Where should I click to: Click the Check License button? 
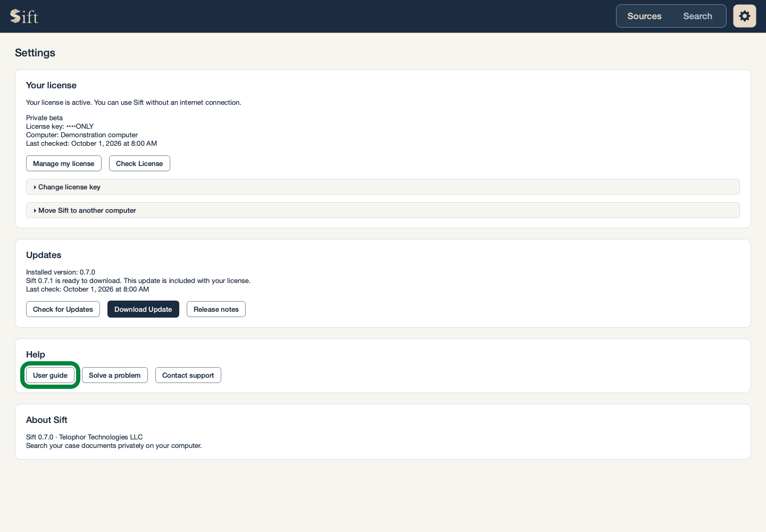coord(139,163)
